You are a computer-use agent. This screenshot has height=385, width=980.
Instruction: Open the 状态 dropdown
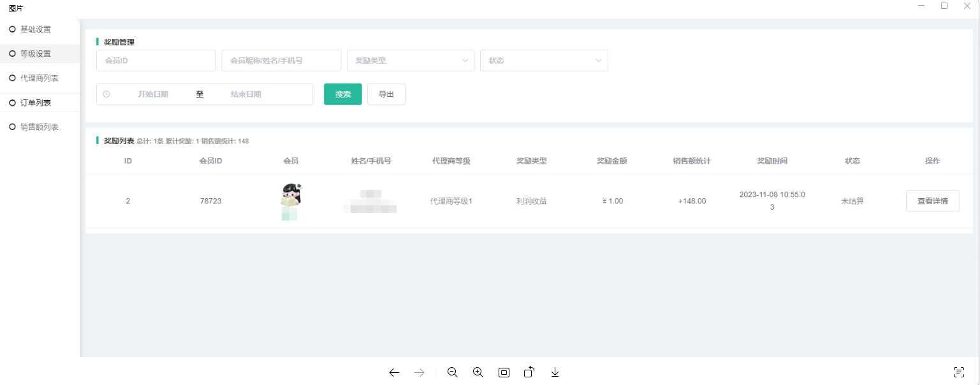coord(544,61)
